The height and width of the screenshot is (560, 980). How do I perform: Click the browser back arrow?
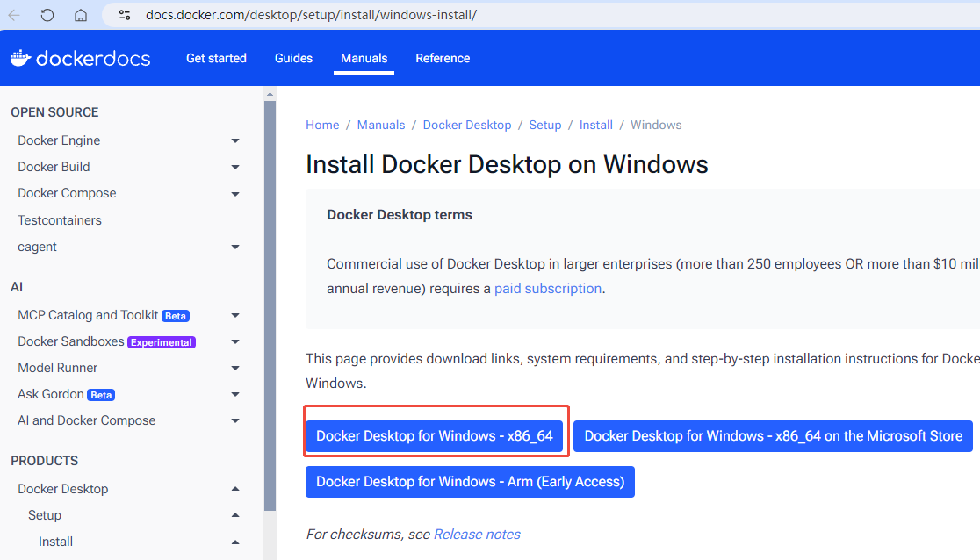click(x=14, y=15)
